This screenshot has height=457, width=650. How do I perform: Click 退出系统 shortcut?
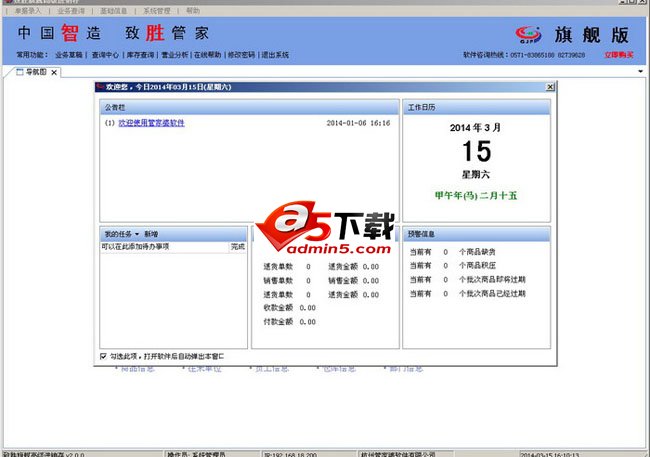pos(275,55)
